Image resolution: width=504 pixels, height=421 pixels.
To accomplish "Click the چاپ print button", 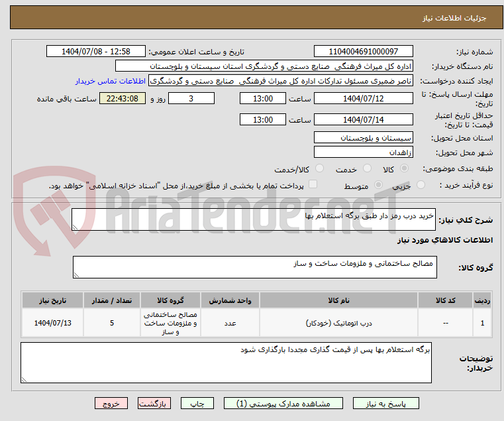I will tap(197, 403).
